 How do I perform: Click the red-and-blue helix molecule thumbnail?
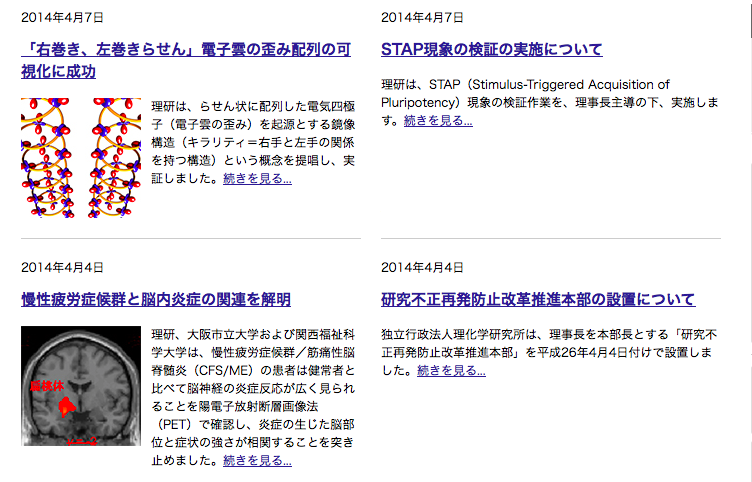click(x=81, y=158)
